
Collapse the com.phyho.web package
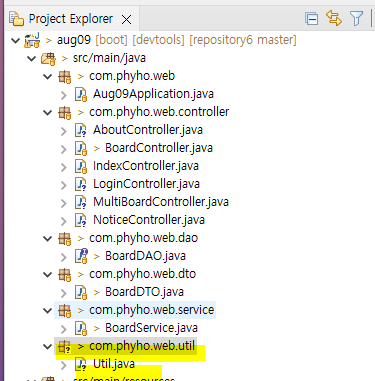(x=48, y=77)
